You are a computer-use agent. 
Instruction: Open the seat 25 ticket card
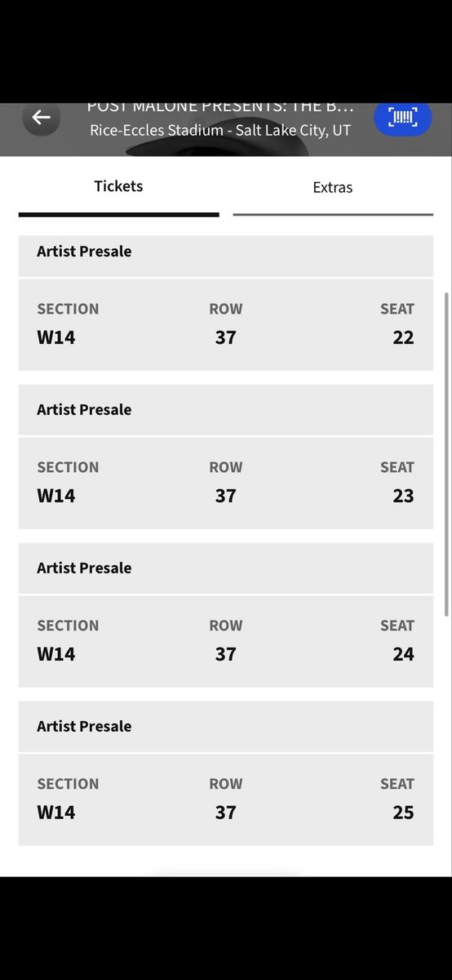[x=226, y=800]
